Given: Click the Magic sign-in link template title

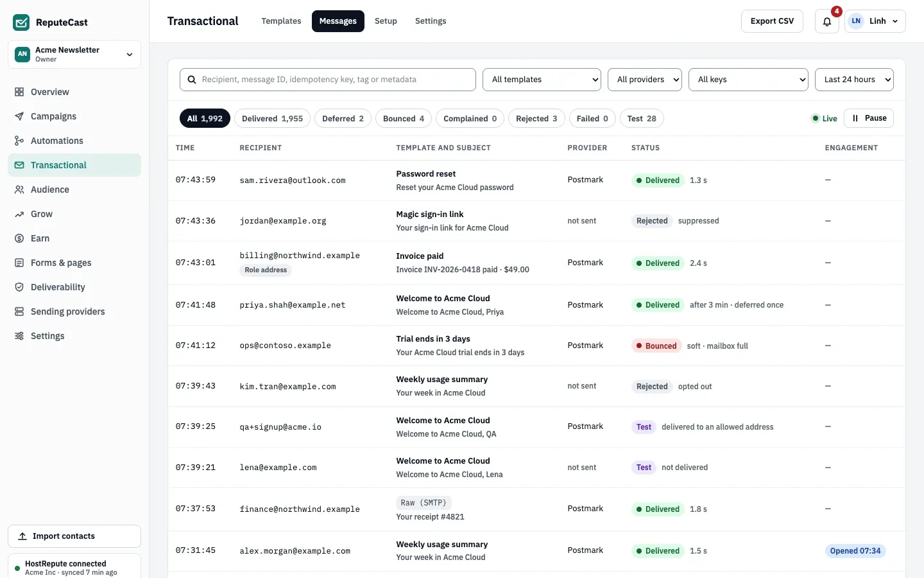Looking at the screenshot, I should click(x=430, y=215).
